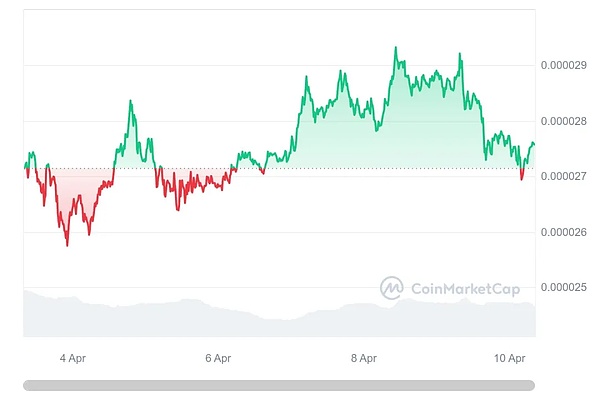The height and width of the screenshot is (400, 600).
Task: Click the small red dip near 10 Apr
Action: (521, 178)
